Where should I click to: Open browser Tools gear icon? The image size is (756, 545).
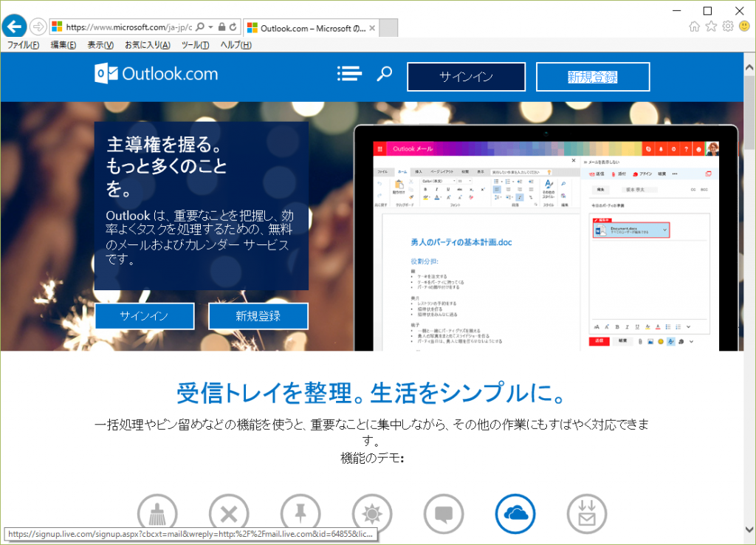tap(728, 27)
